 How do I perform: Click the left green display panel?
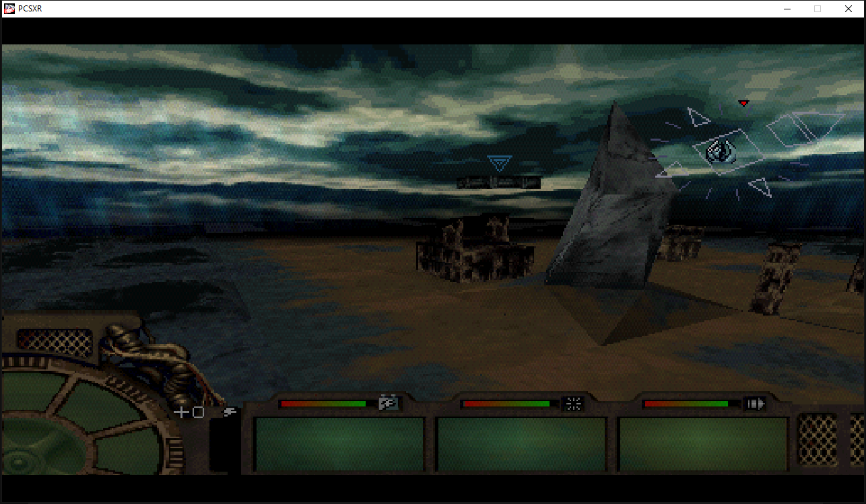click(x=340, y=444)
